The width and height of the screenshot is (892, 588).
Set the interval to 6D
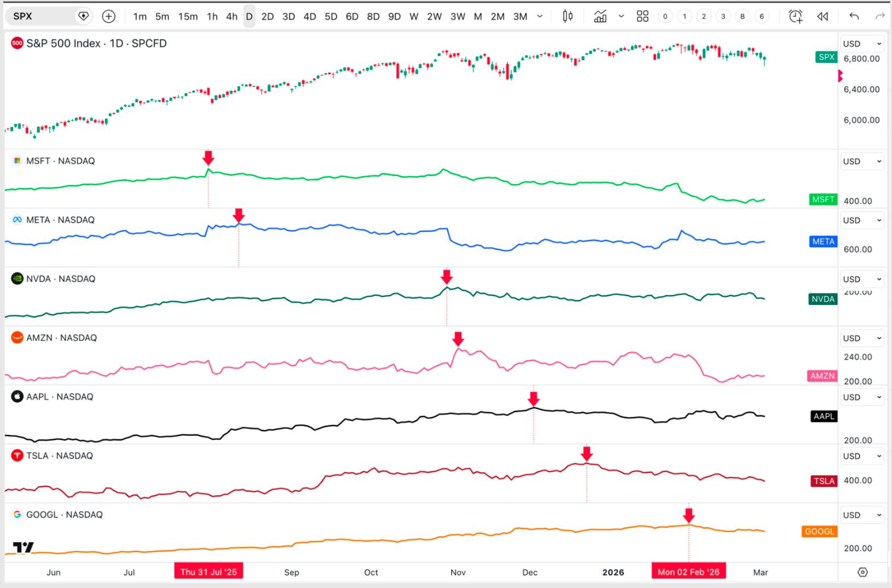click(352, 16)
